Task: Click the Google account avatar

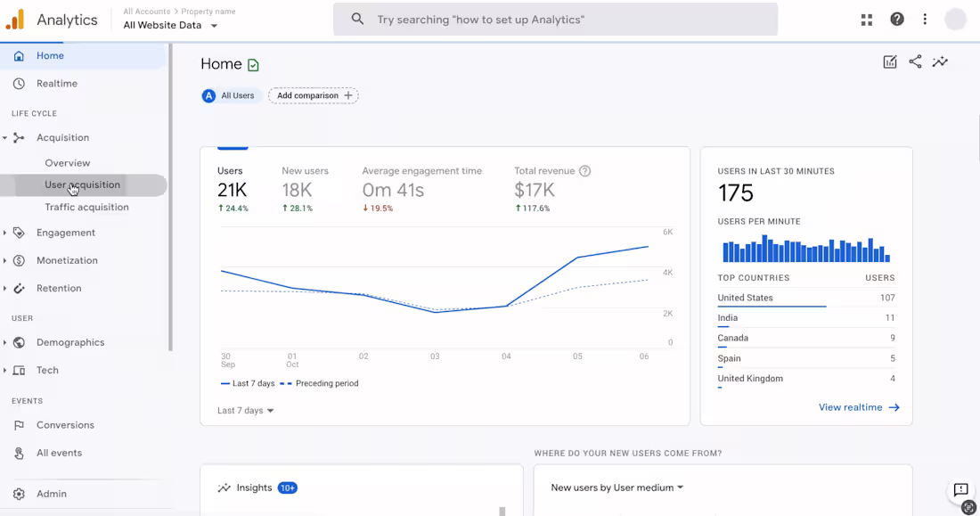Action: click(x=955, y=19)
